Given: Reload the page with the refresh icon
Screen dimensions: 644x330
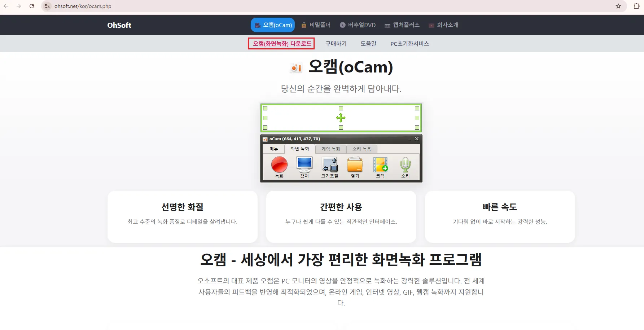Looking at the screenshot, I should pos(32,6).
